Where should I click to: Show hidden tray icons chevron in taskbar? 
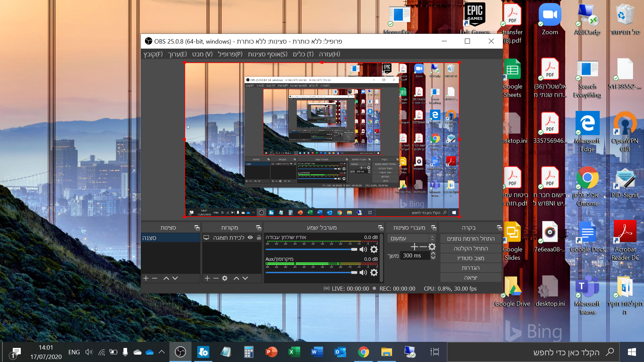pos(161,352)
